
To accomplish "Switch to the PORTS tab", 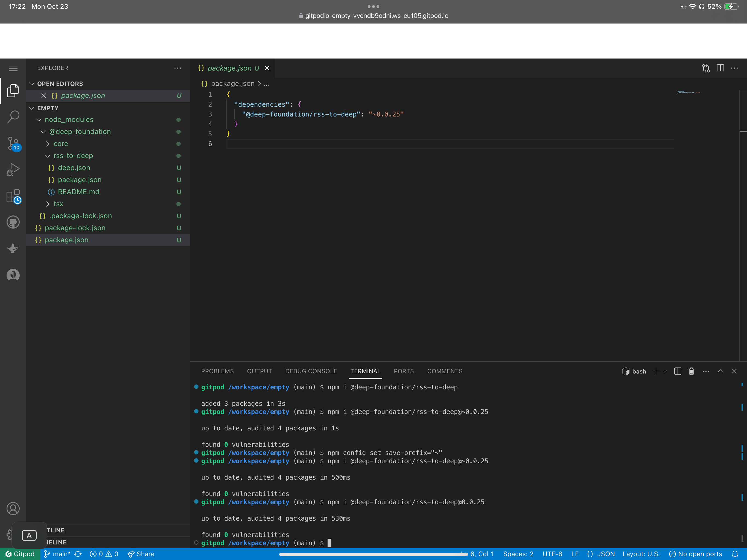I will [404, 371].
